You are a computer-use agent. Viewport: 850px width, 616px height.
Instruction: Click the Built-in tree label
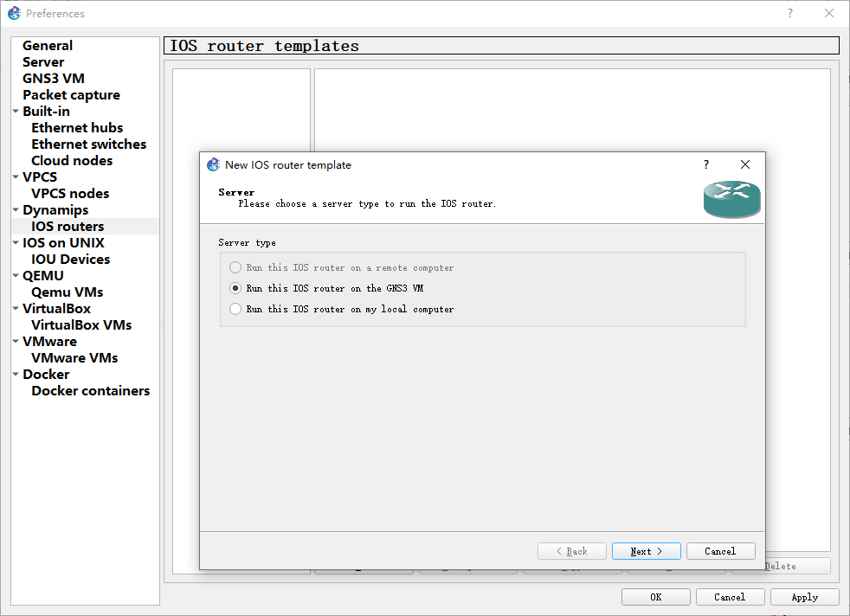pyautogui.click(x=46, y=111)
